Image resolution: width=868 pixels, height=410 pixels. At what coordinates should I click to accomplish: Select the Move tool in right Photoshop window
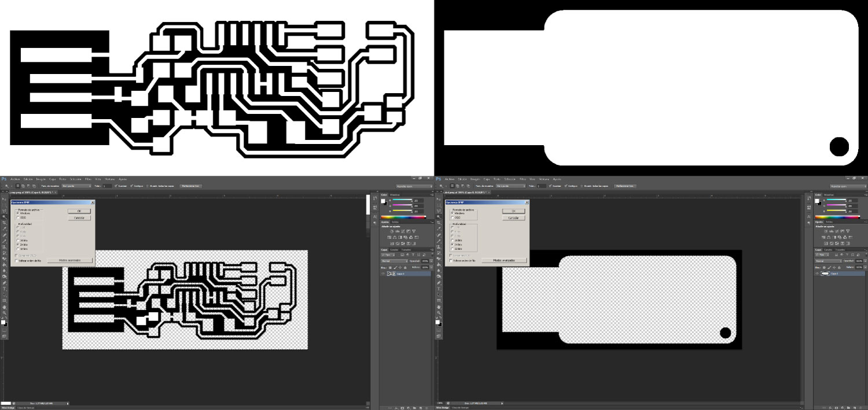[439, 198]
